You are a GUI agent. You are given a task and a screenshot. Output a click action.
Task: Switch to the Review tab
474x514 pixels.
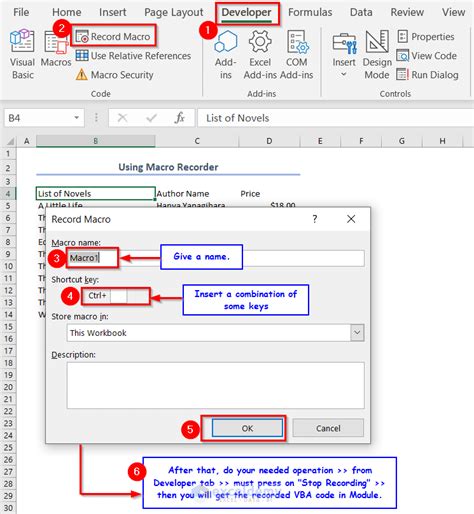coord(407,12)
